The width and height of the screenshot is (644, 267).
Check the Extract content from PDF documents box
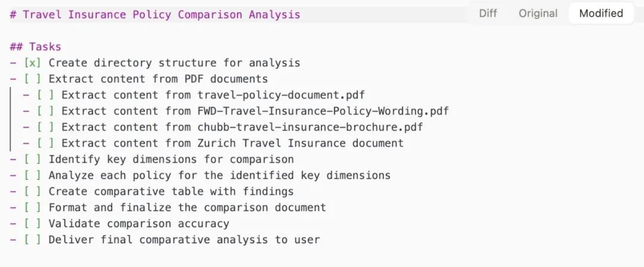click(x=33, y=79)
